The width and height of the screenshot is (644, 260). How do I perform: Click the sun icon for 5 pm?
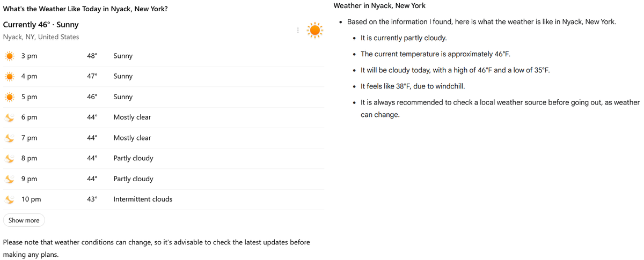point(10,97)
